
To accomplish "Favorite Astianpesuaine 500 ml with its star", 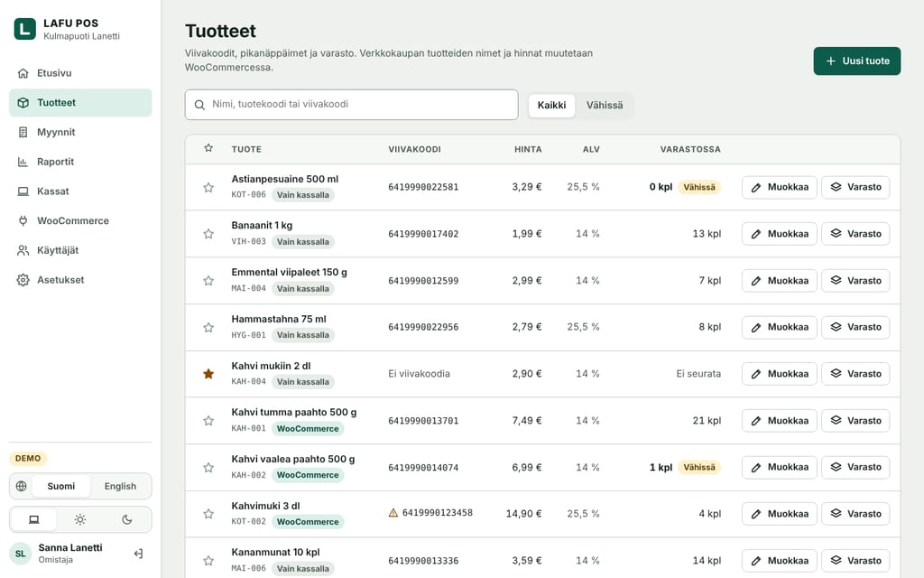I will click(208, 188).
